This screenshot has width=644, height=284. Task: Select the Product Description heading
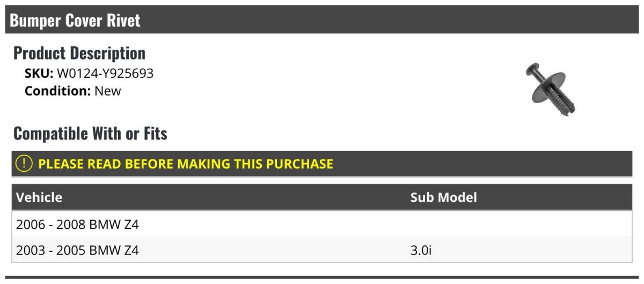pyautogui.click(x=79, y=53)
